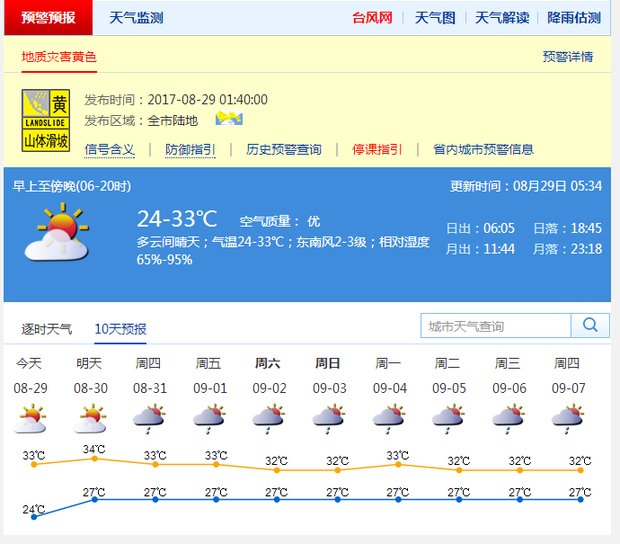Click the large partly cloudy weather icon

pos(56,233)
